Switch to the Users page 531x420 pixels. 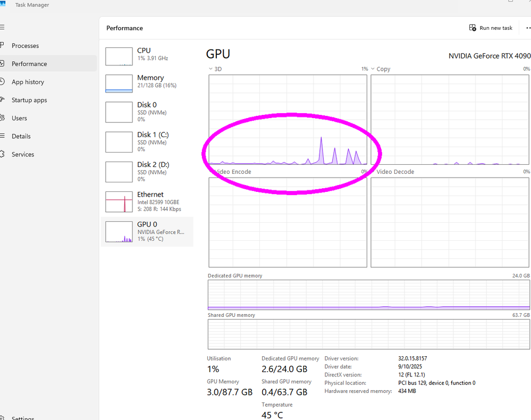pos(19,118)
